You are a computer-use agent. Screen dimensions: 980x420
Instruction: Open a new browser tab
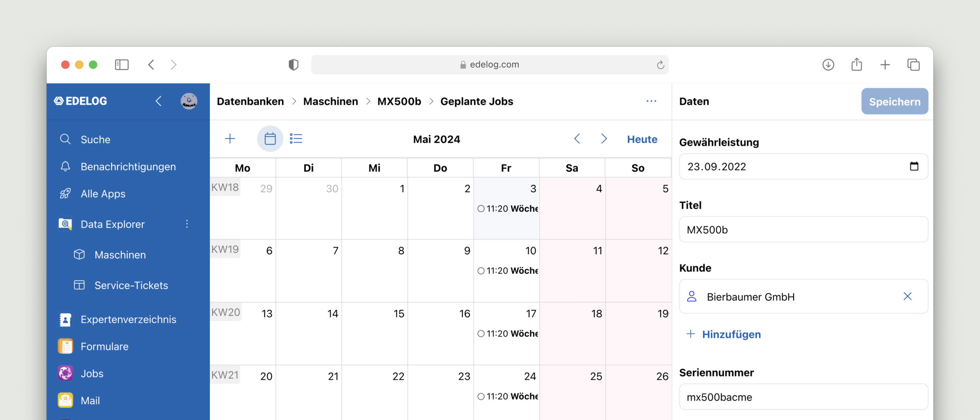tap(885, 64)
